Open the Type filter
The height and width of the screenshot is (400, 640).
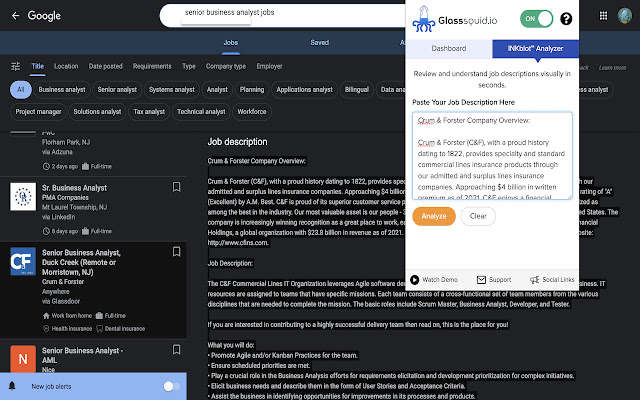pos(189,66)
